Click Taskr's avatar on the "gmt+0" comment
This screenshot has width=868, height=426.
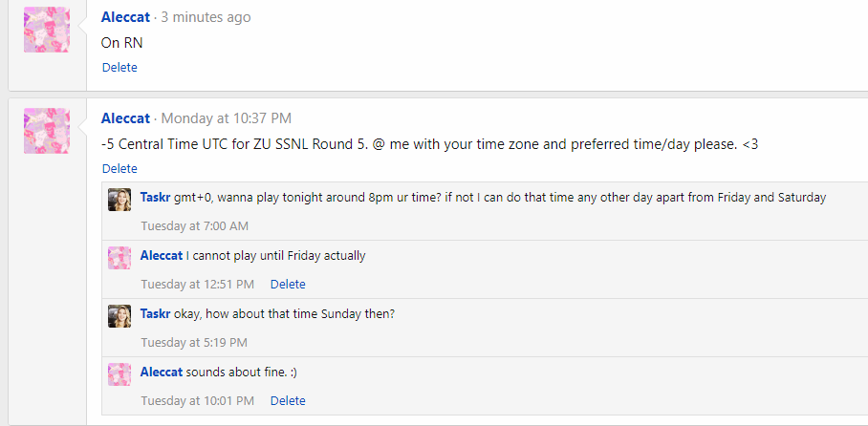tap(119, 199)
